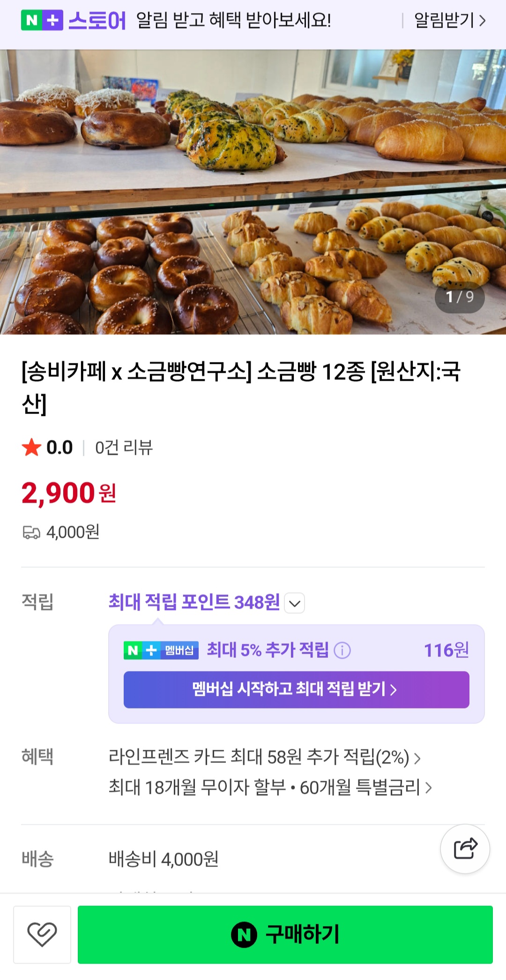The height and width of the screenshot is (980, 506).
Task: Tap the bread product photo
Action: point(253,192)
